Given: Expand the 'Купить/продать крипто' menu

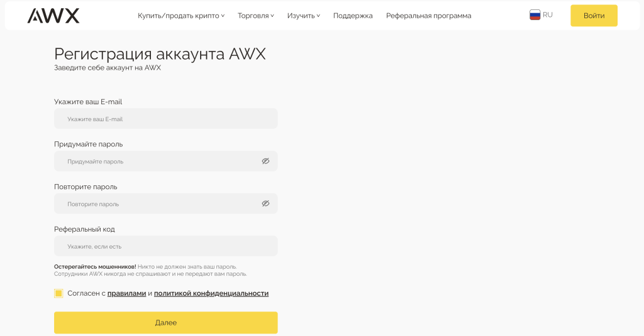Looking at the screenshot, I should pos(181,16).
